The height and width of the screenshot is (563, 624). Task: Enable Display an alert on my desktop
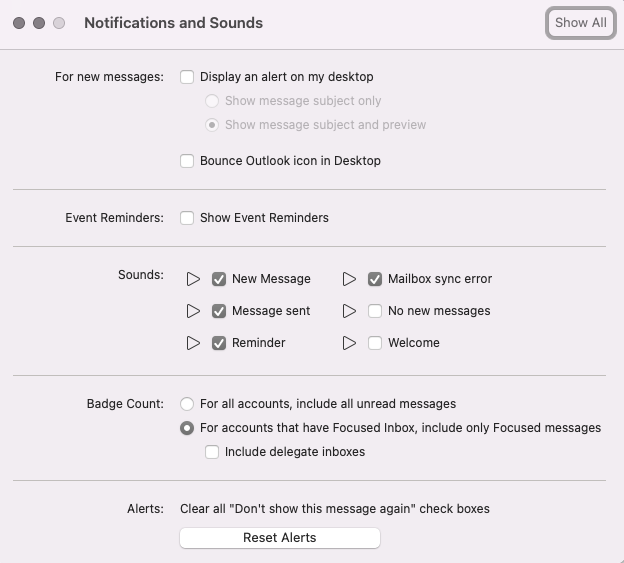(187, 76)
